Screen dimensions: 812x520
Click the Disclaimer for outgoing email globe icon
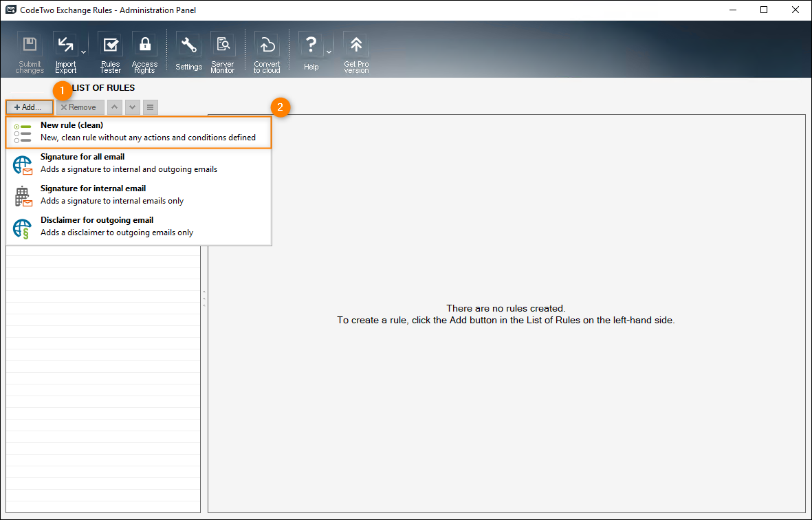[22, 228]
